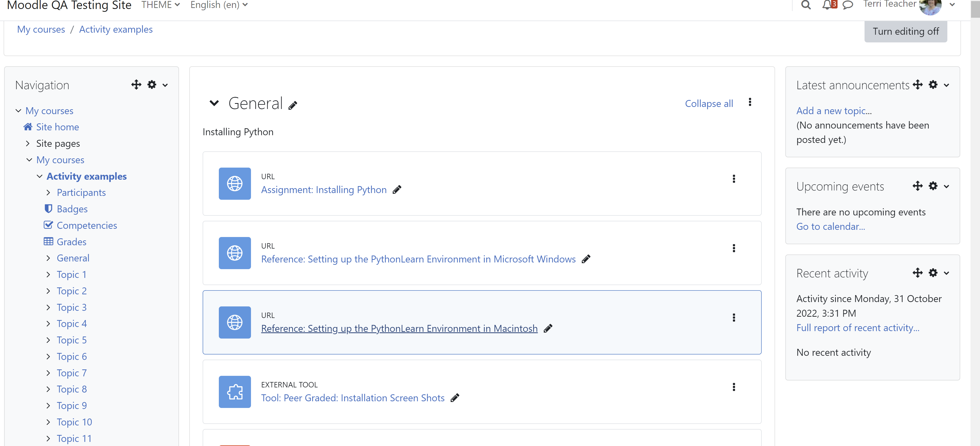Open Assignment: Installing Python link
980x446 pixels.
[x=324, y=190]
